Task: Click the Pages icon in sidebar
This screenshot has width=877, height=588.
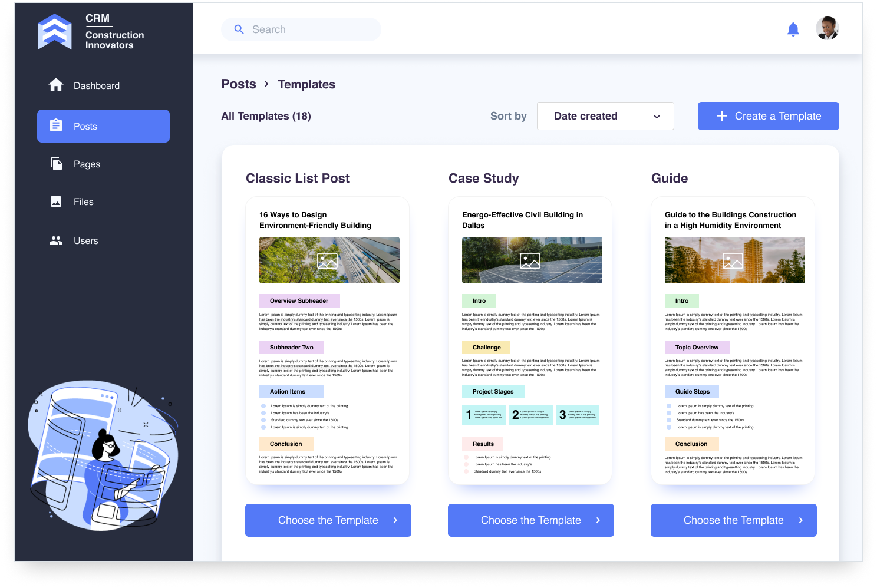Action: click(x=56, y=164)
